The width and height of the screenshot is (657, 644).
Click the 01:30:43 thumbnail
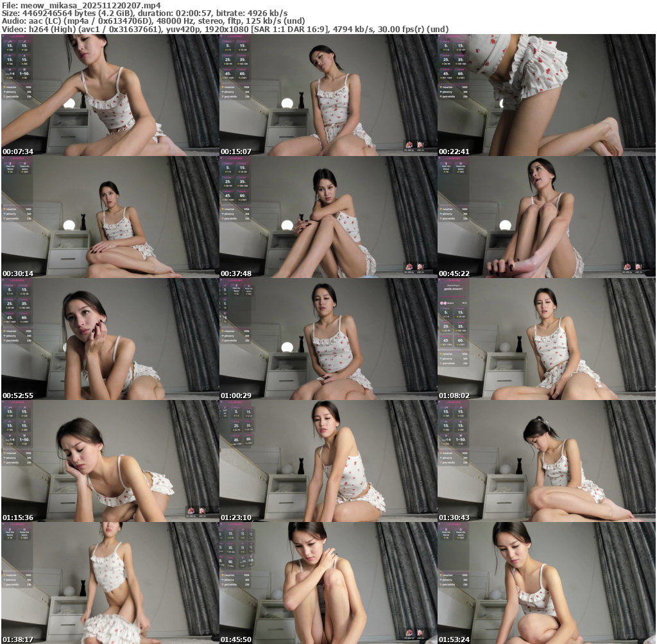pos(547,461)
